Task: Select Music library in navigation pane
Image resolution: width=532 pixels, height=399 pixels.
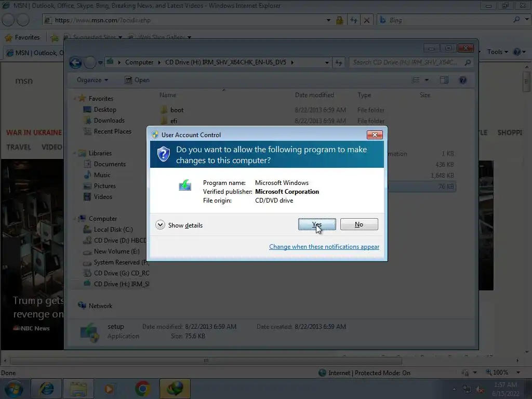Action: pos(102,175)
